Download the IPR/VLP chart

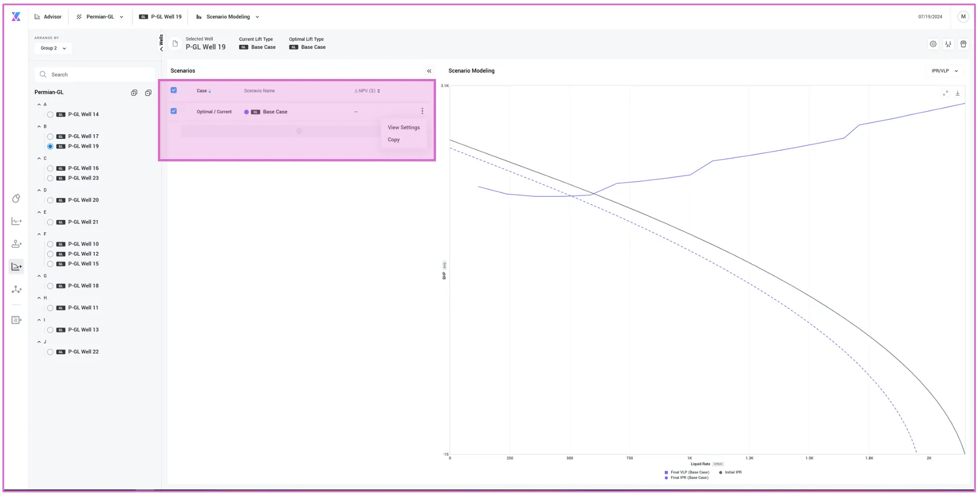[x=957, y=93]
